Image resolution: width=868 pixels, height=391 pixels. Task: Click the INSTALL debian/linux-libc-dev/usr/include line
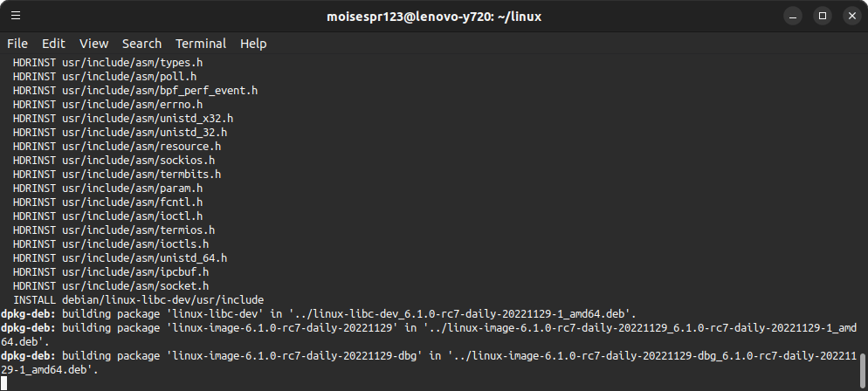pos(138,300)
